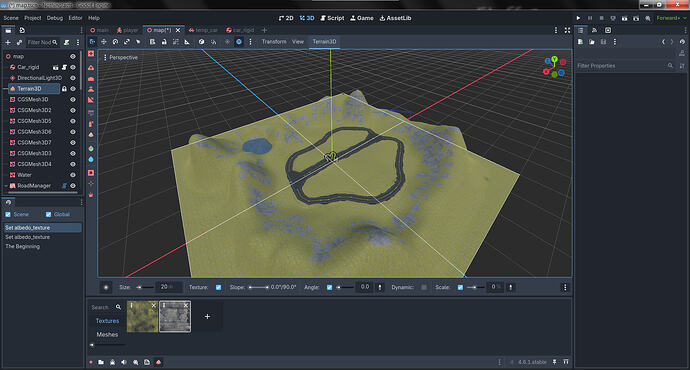Expand the RoadManager tree node
The width and height of the screenshot is (690, 370).
point(6,186)
